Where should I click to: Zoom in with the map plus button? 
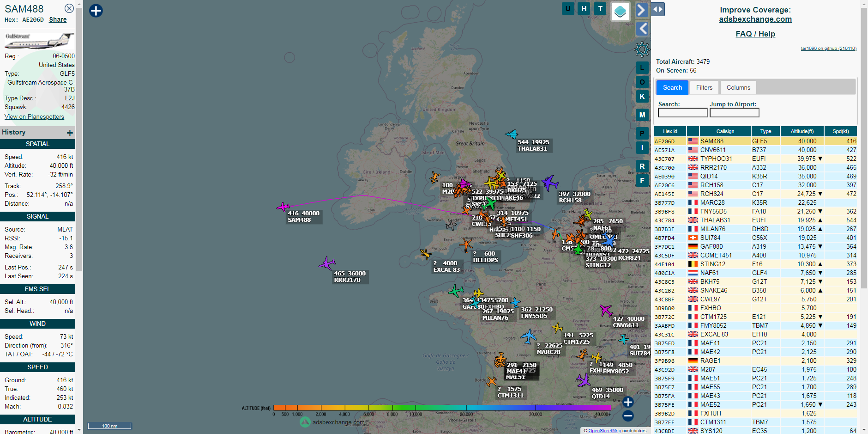[628, 402]
